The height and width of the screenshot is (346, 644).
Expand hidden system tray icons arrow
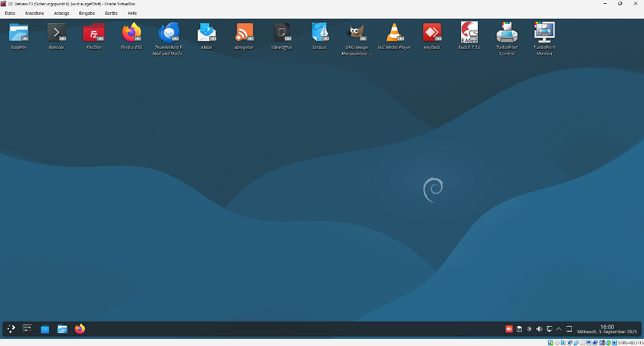pos(559,329)
